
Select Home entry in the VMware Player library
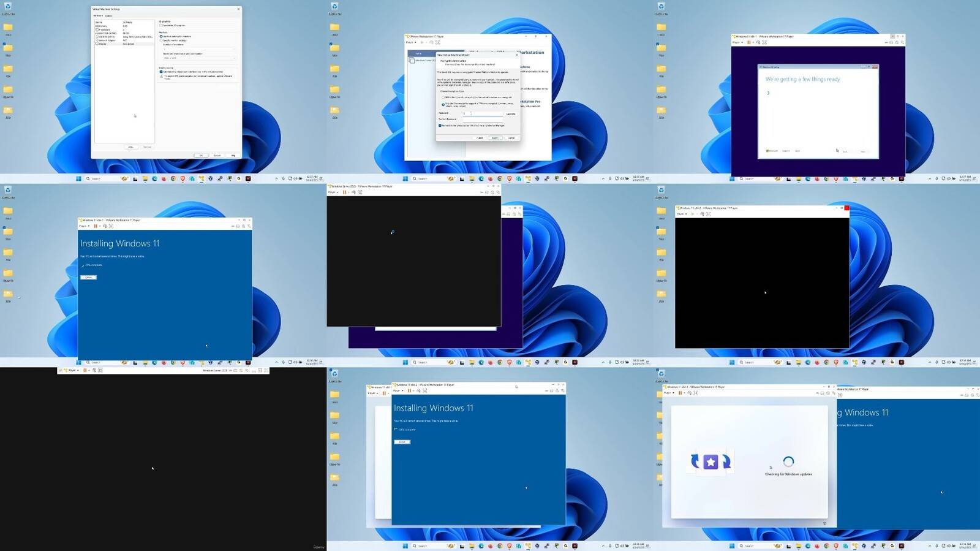[419, 53]
